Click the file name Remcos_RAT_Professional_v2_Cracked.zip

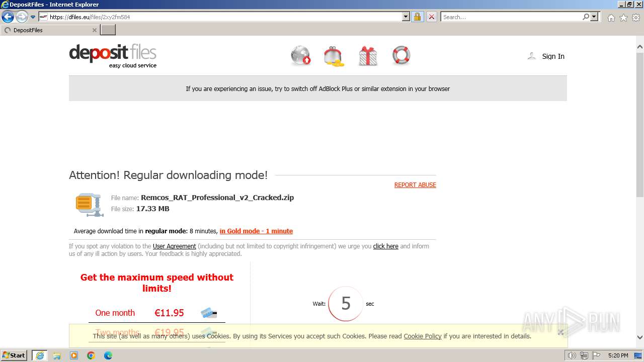tap(217, 198)
